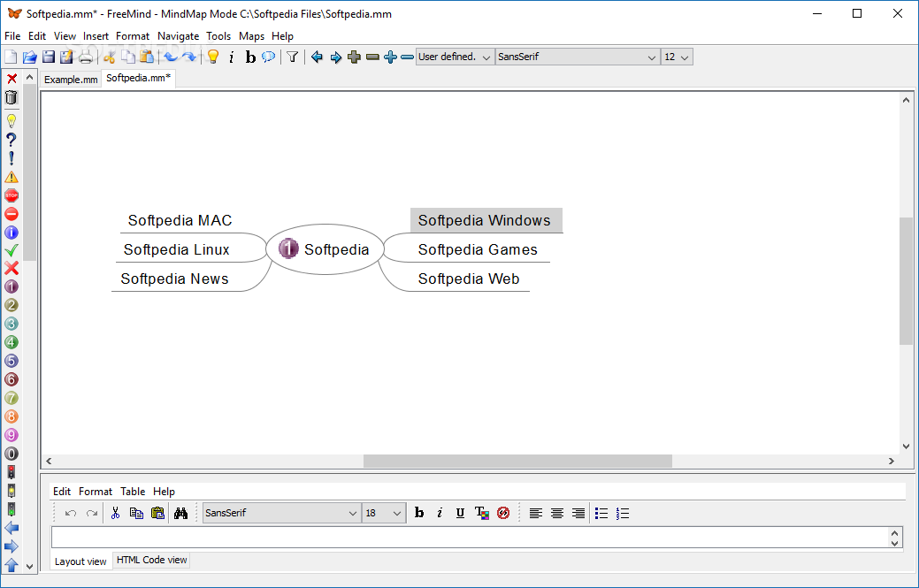Screen dimensions: 919x588
Task: Click the olive plus icon in the toolbar
Action: pyautogui.click(x=354, y=57)
